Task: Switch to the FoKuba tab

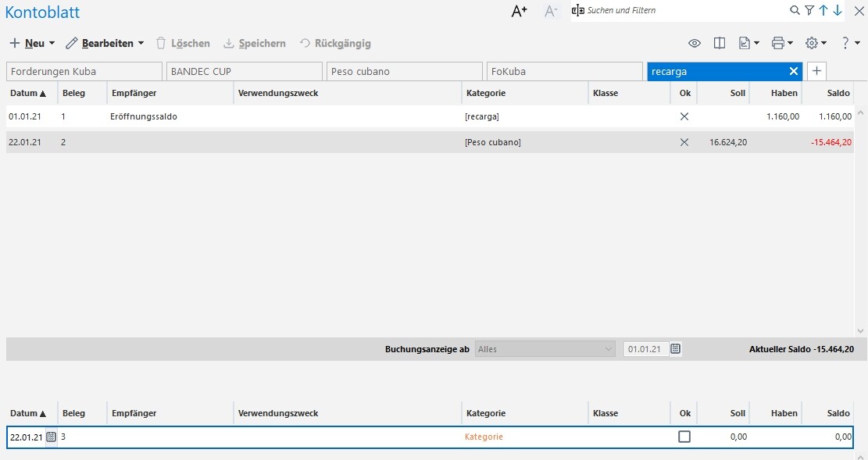Action: coord(565,71)
